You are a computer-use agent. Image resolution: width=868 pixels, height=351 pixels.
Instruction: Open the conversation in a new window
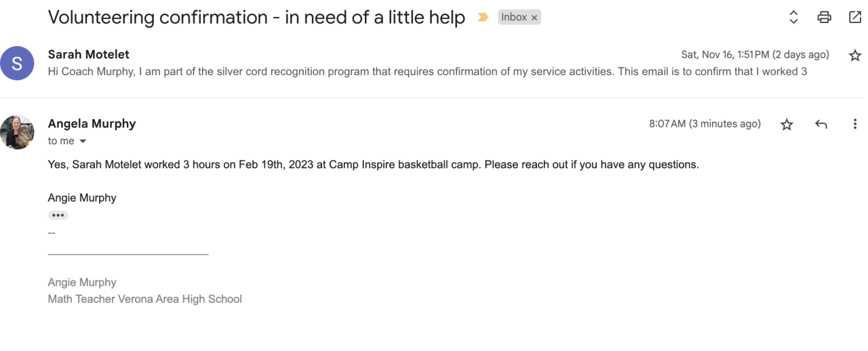click(x=855, y=18)
